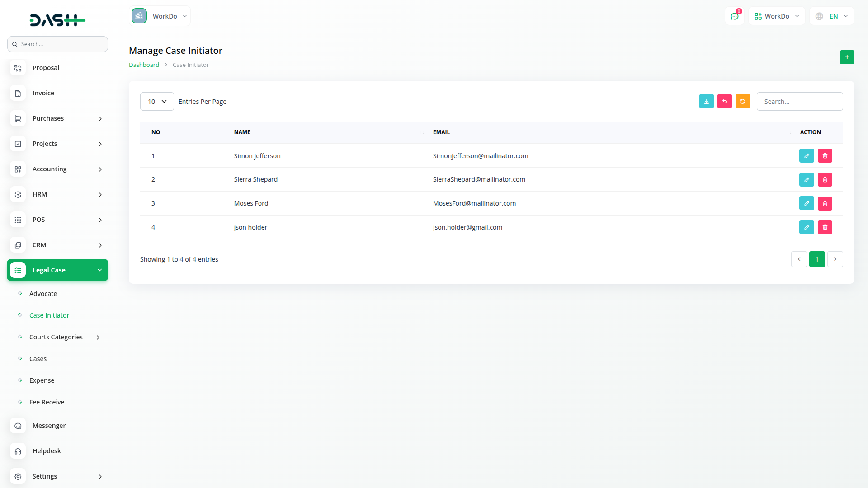Select the Case Initiator submenu item
This screenshot has width=868, height=488.
49,315
